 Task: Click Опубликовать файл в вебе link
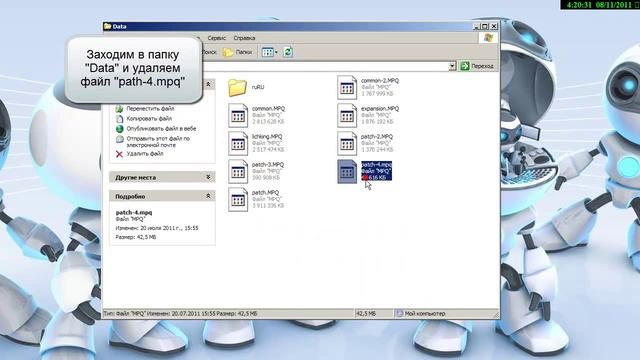[x=161, y=129]
